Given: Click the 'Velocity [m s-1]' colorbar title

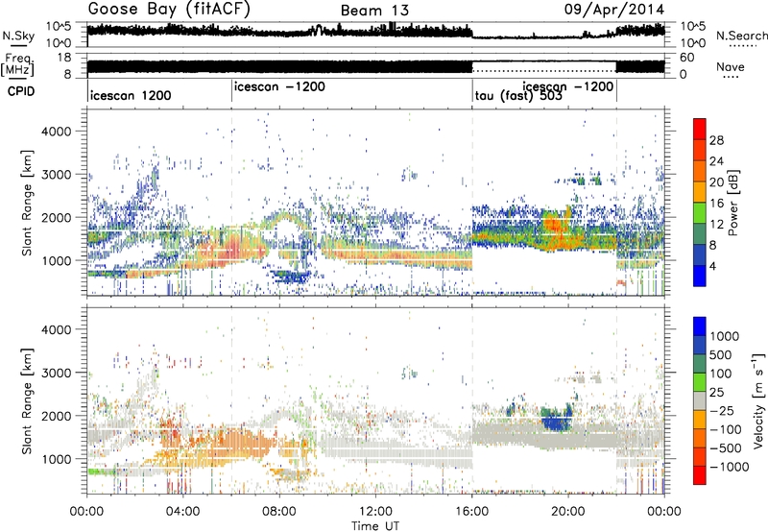Looking at the screenshot, I should click(758, 400).
